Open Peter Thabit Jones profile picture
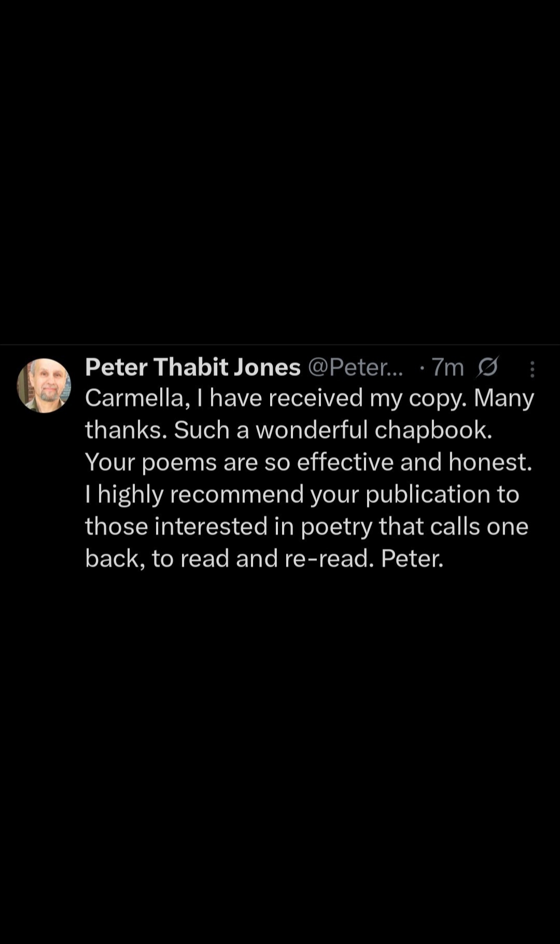This screenshot has width=560, height=944. click(44, 386)
